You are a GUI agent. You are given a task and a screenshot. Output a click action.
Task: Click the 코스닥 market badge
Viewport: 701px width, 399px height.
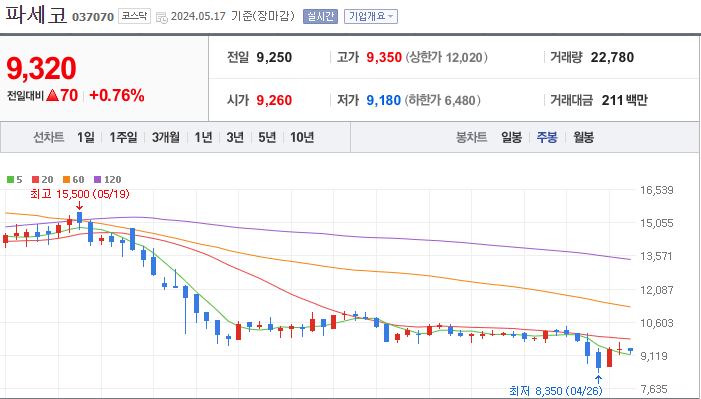click(x=134, y=16)
